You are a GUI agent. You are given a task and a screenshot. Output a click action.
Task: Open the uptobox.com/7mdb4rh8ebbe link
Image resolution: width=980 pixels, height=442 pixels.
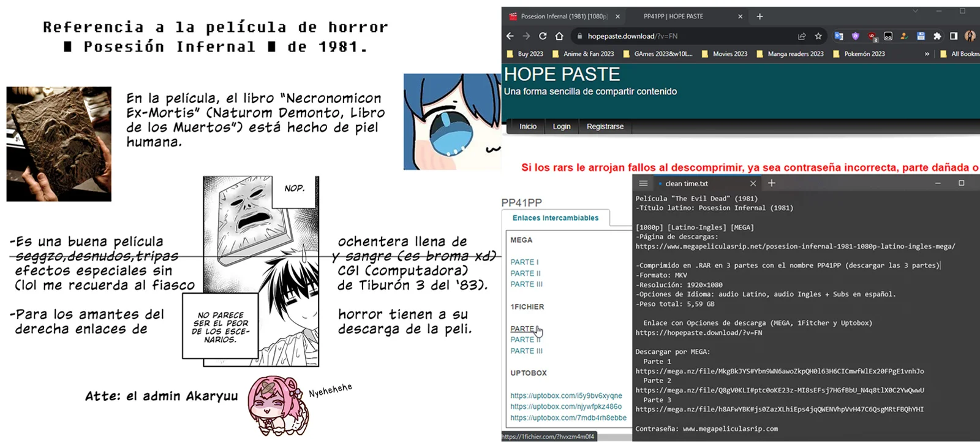(x=568, y=418)
